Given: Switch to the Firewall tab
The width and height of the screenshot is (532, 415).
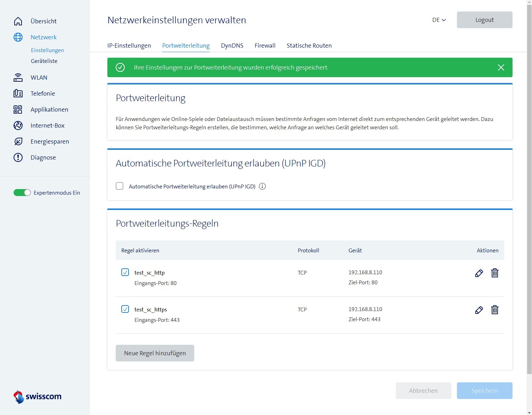Looking at the screenshot, I should pos(265,46).
